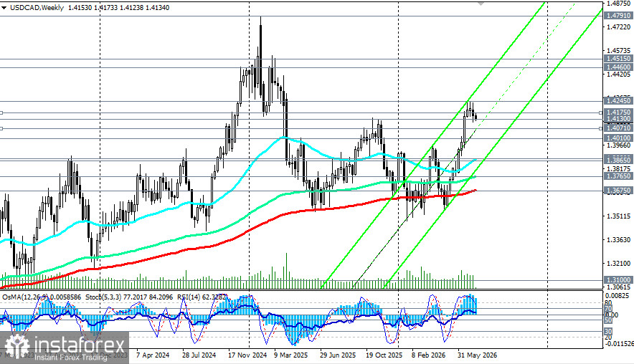Select the 1.42450 price level label
This screenshot has height=364, width=634.
pyautogui.click(x=618, y=100)
